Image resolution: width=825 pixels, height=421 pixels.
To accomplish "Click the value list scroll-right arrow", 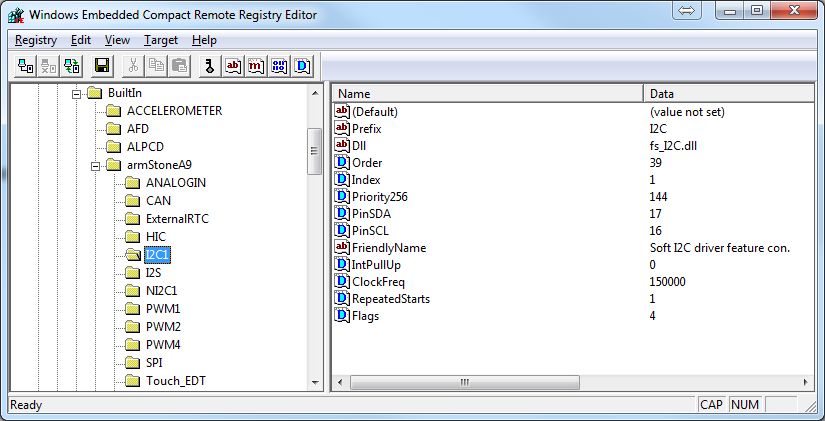I will [x=806, y=383].
